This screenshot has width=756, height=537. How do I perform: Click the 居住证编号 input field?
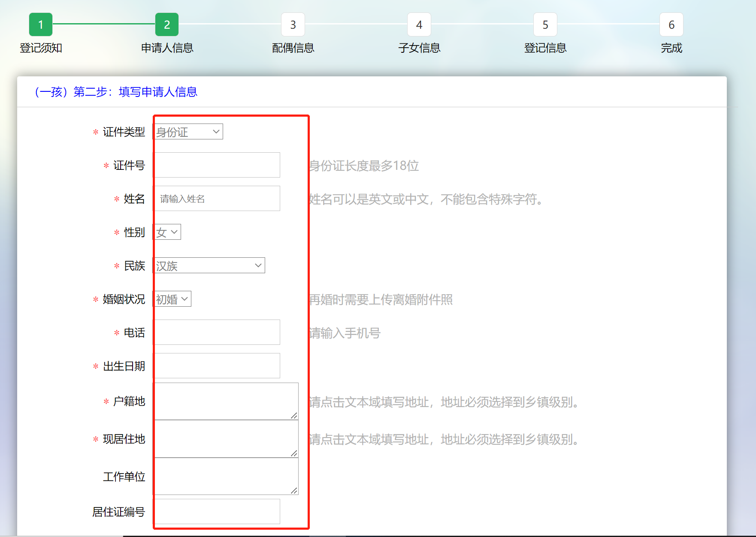click(x=218, y=511)
